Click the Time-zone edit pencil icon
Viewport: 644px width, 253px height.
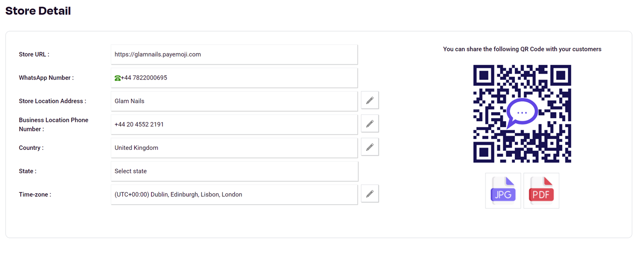point(370,194)
